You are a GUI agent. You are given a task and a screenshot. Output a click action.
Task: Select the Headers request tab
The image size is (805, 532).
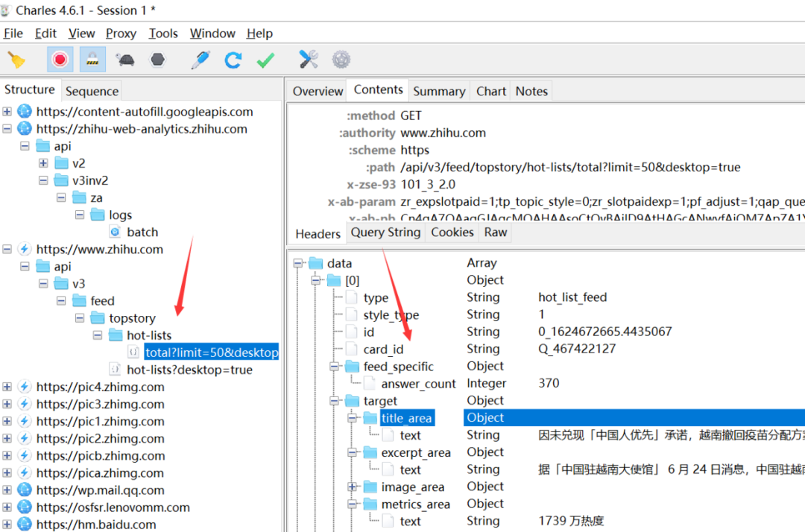[x=318, y=233]
